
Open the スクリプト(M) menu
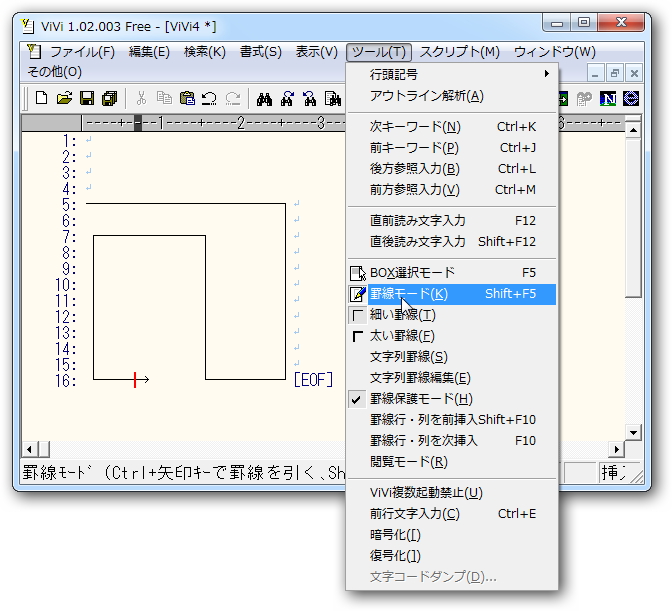[460, 52]
